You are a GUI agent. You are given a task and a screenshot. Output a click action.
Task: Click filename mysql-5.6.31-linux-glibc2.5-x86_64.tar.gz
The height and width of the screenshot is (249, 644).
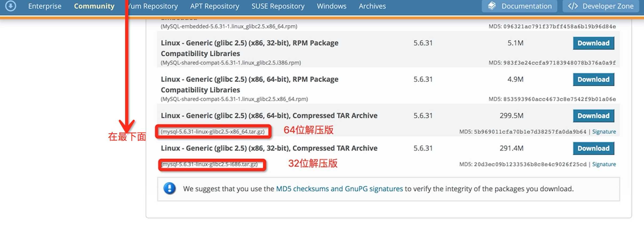[x=213, y=132]
